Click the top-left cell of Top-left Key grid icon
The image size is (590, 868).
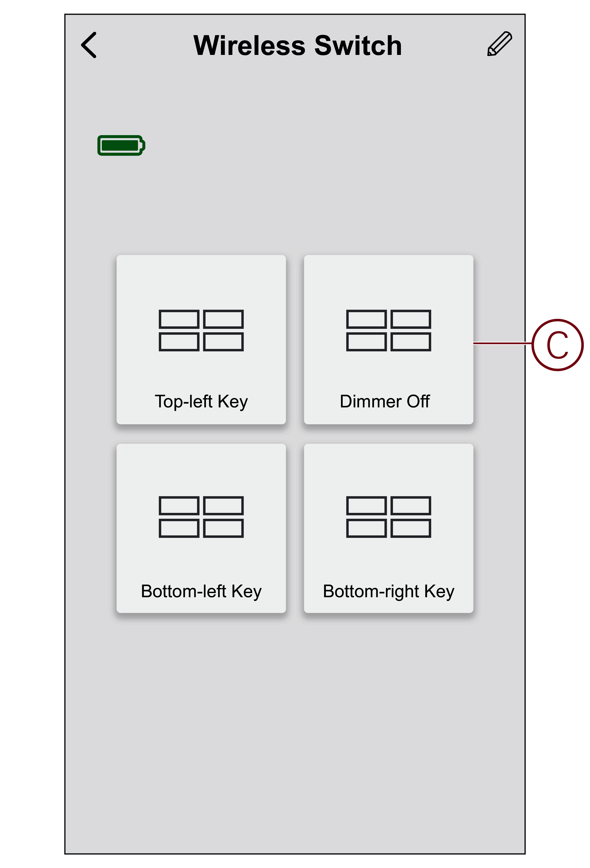pos(179,319)
